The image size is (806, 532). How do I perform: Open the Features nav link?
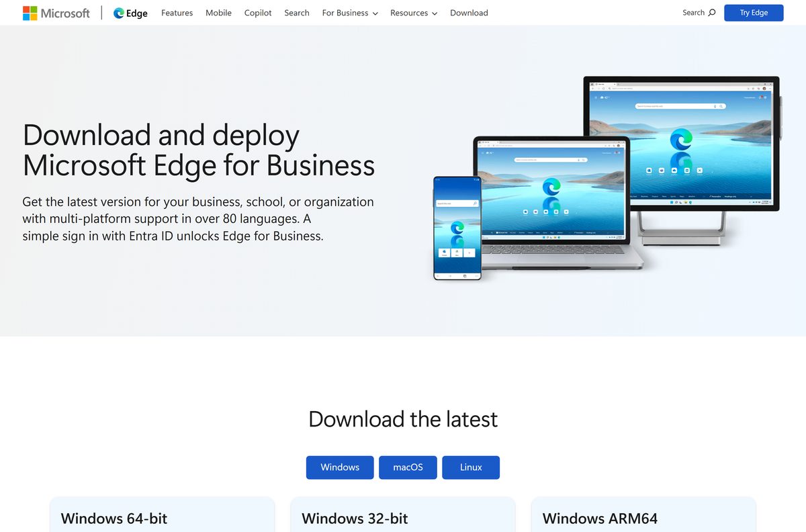tap(177, 13)
